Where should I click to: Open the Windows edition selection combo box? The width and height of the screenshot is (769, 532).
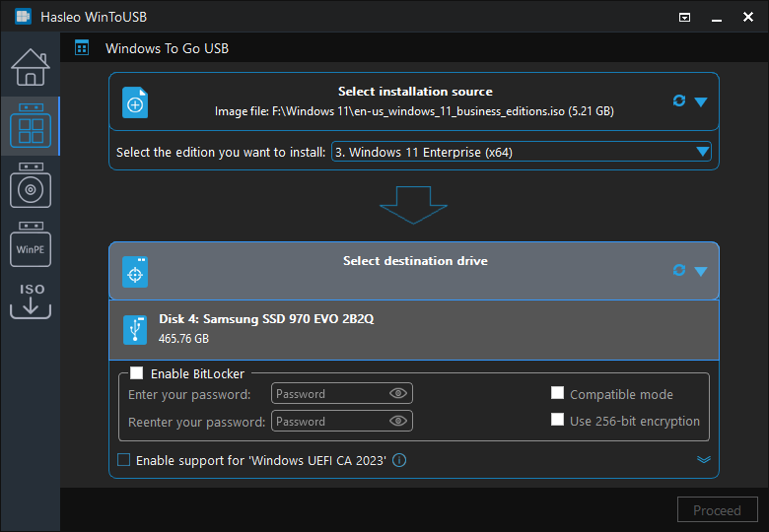[x=522, y=152]
